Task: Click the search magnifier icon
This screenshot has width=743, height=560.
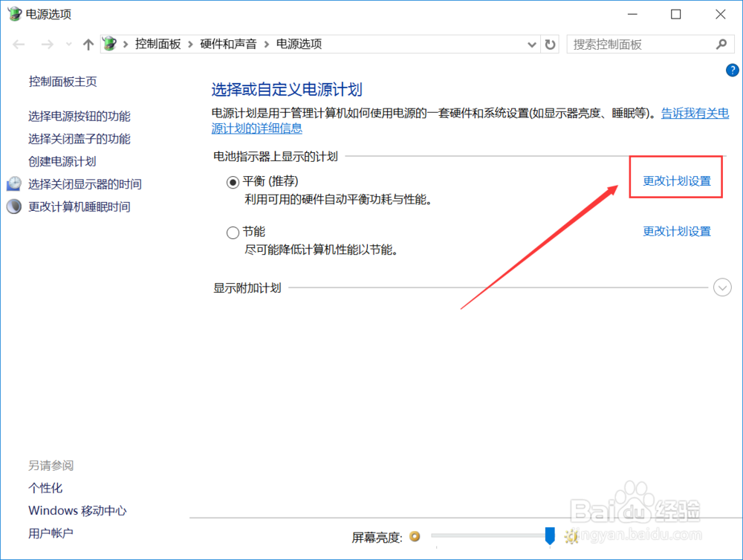Action: (722, 45)
